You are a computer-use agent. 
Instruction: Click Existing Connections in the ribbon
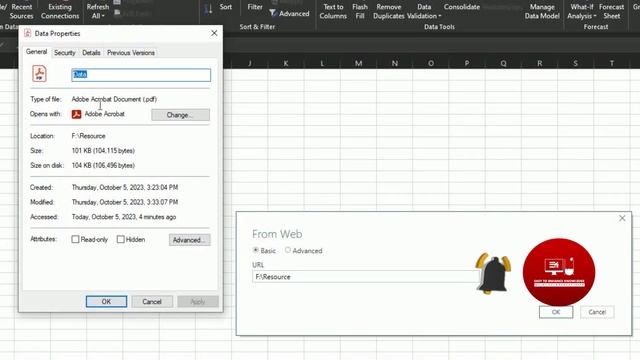tap(60, 11)
